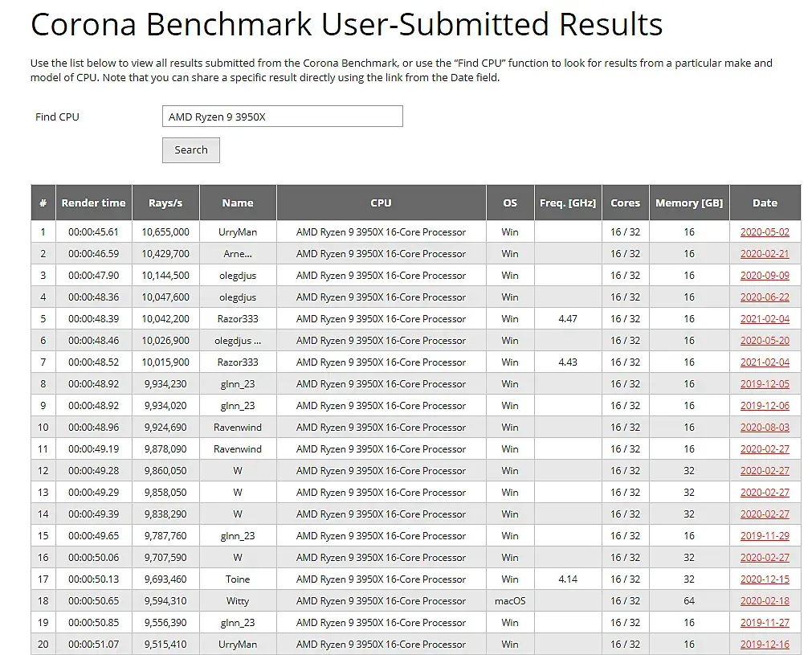812x655 pixels.
Task: Click the 2019-11-27 date link
Action: coord(765,623)
